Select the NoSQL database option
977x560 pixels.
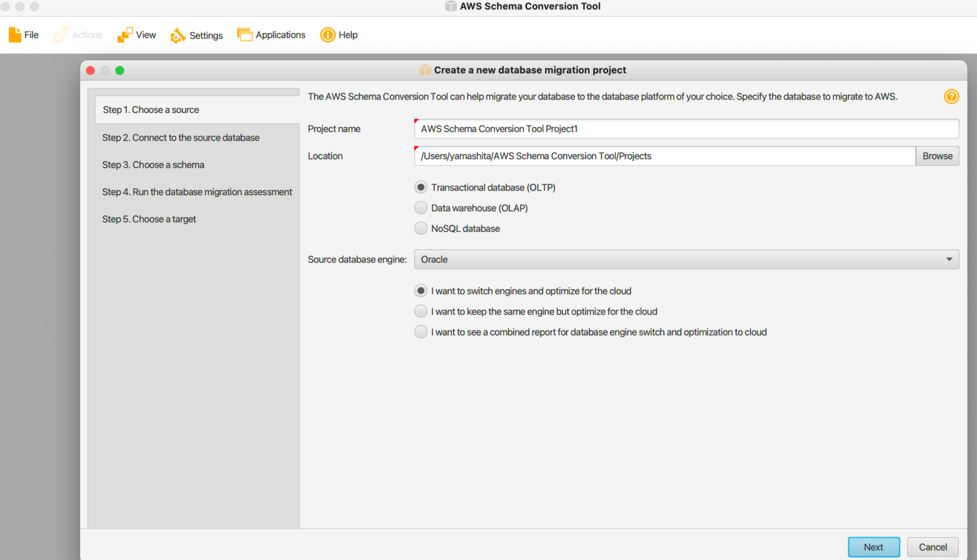click(x=420, y=228)
